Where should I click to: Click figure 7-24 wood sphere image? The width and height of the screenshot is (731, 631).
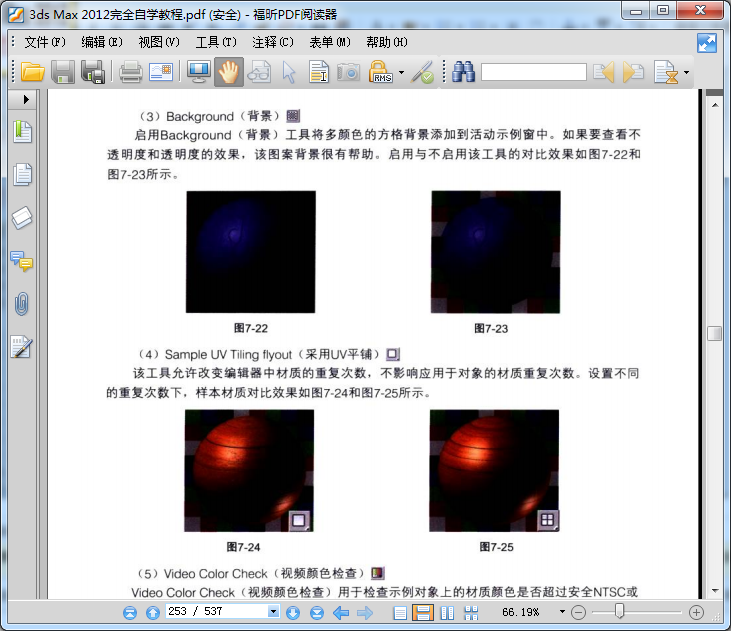tap(249, 471)
